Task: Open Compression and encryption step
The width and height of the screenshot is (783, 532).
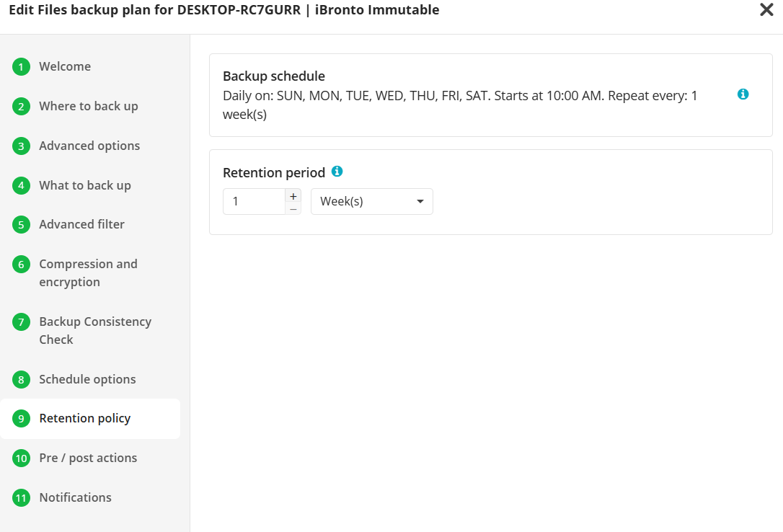Action: [x=88, y=272]
